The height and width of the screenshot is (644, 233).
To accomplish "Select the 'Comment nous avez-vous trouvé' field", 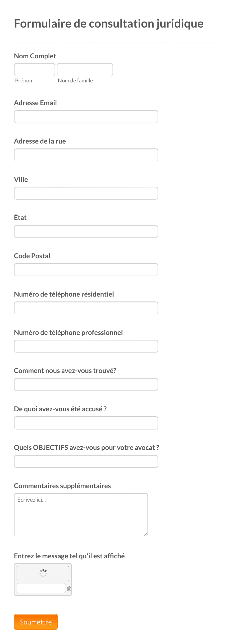I will click(86, 384).
